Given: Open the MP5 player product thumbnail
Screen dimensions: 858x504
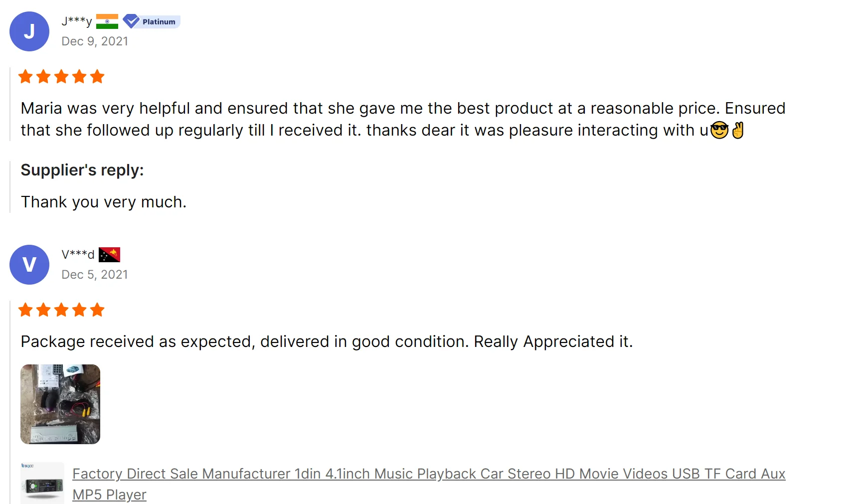Looking at the screenshot, I should pos(42,483).
